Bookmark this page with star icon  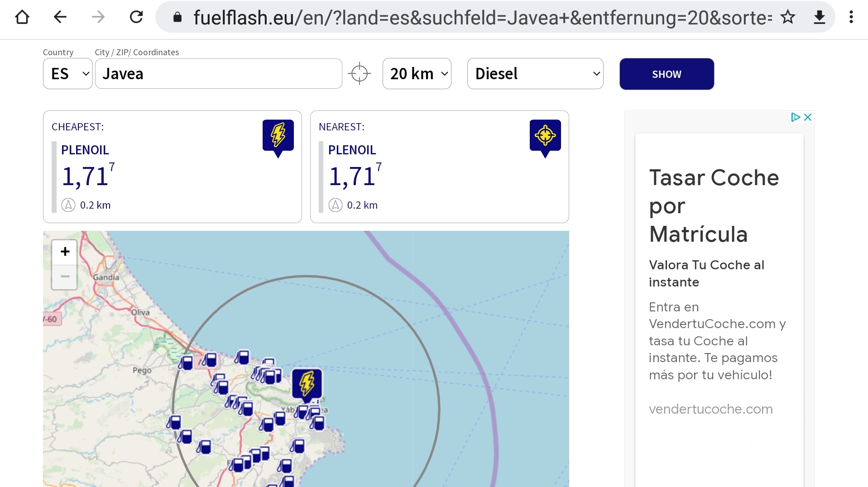tap(788, 17)
